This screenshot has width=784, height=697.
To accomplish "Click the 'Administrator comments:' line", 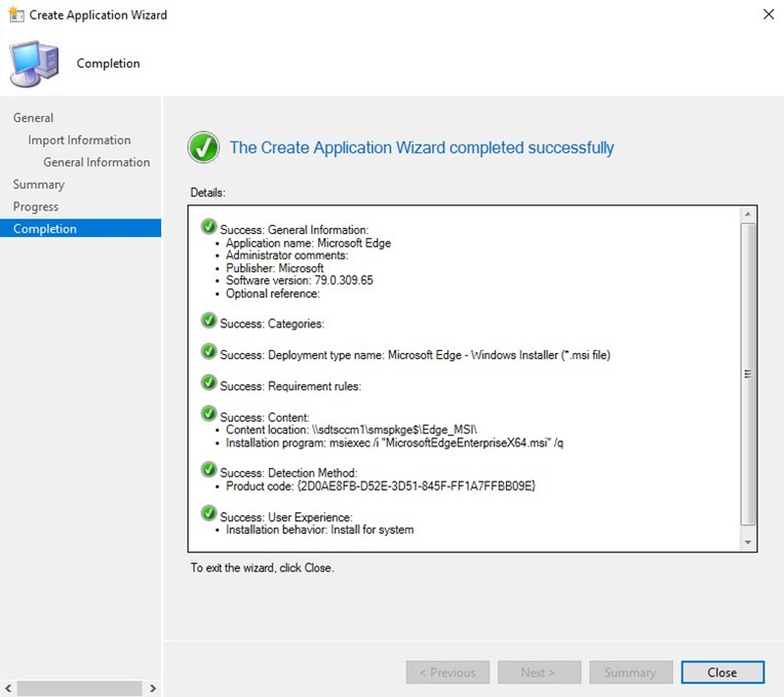I will click(287, 256).
